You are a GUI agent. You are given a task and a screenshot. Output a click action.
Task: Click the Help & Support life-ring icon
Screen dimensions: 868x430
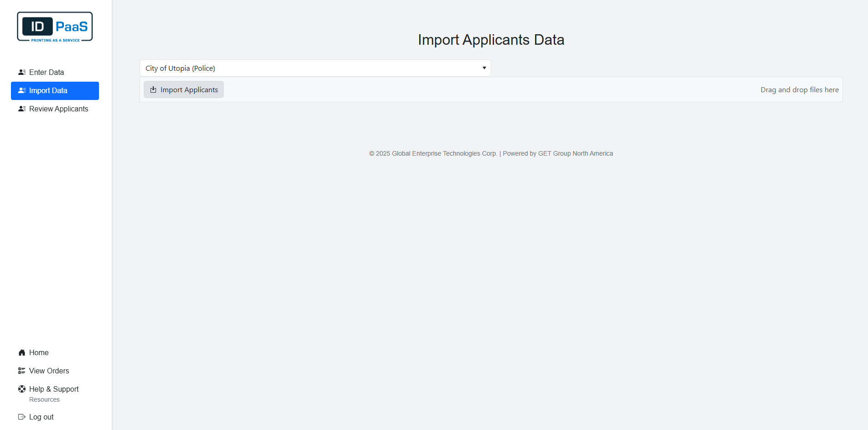21,389
